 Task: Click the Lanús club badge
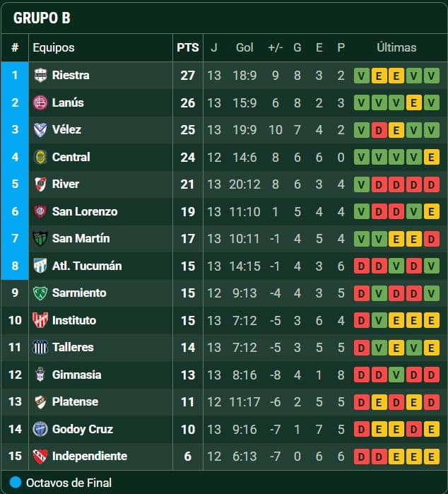(x=40, y=102)
